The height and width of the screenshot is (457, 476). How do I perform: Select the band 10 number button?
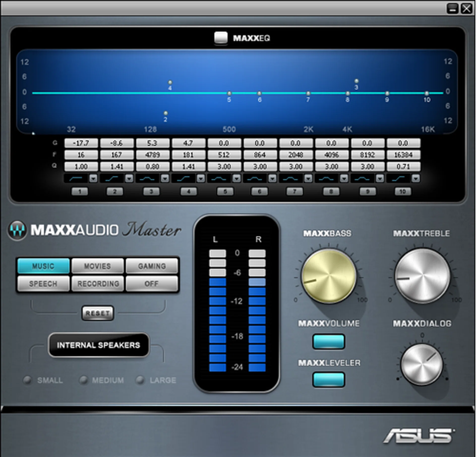403,191
